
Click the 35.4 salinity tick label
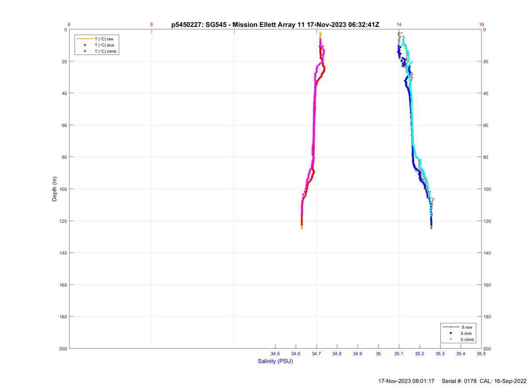pos(461,353)
